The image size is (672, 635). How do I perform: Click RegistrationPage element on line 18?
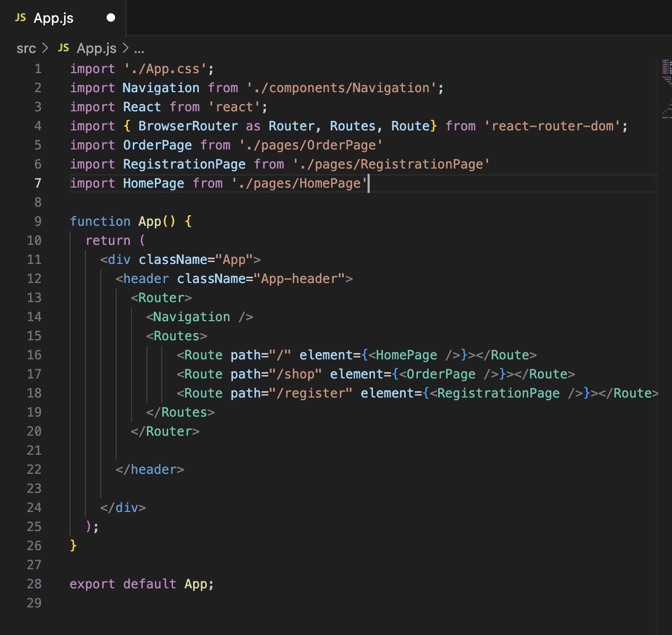click(497, 393)
